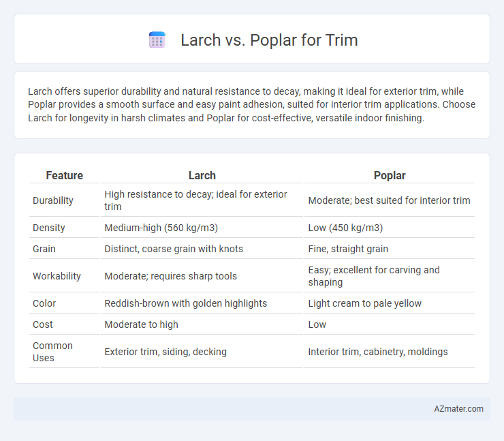Click 'Easy; excellent for carving and shaping'
Viewport: 504px width, 441px height.
[373, 276]
